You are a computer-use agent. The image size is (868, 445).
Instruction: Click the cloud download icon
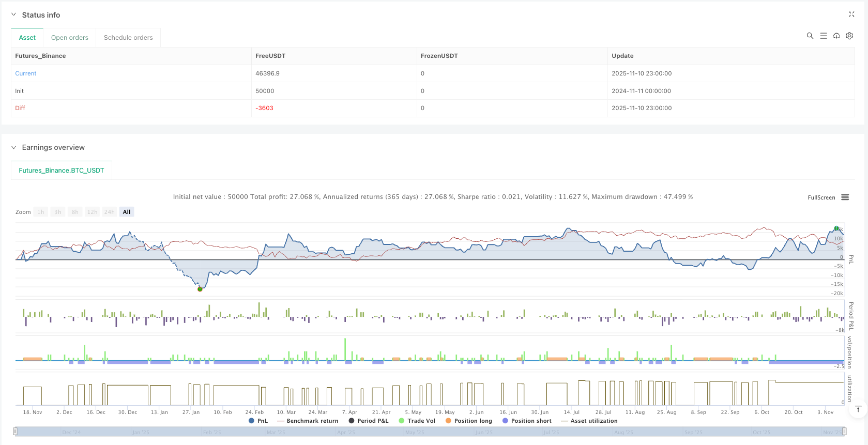(x=836, y=36)
